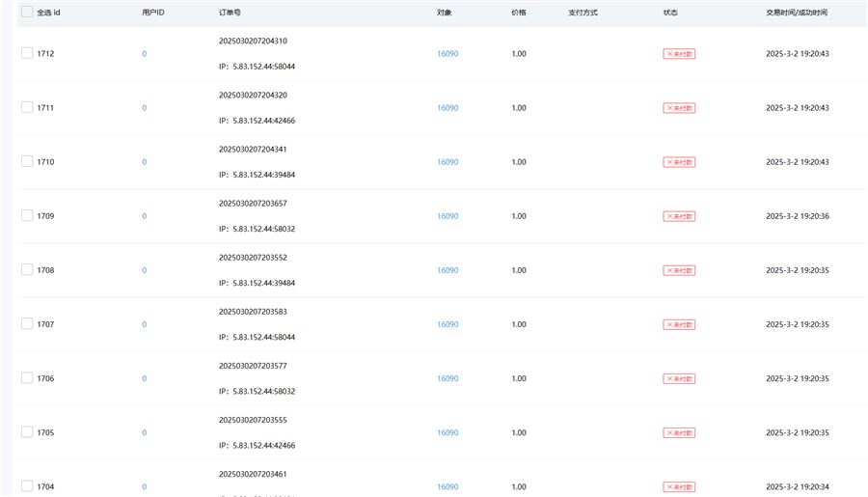Check the box for row 1712

pyautogui.click(x=27, y=53)
